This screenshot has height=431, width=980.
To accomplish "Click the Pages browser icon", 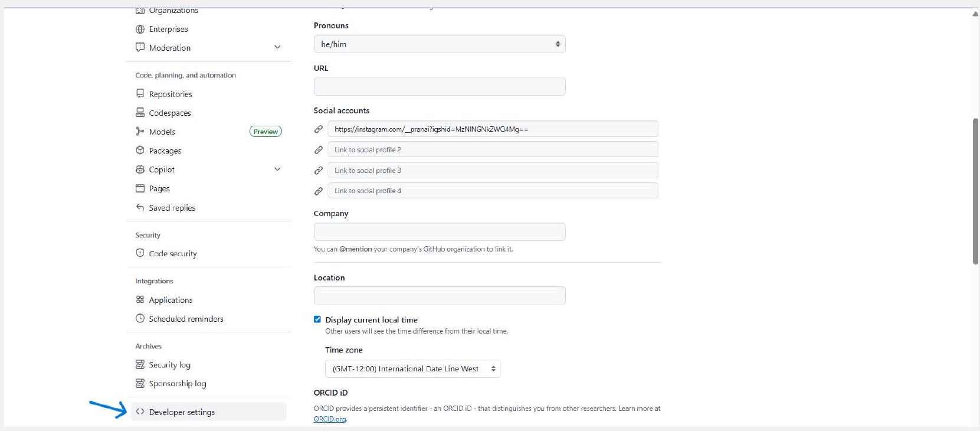I will tap(140, 188).
